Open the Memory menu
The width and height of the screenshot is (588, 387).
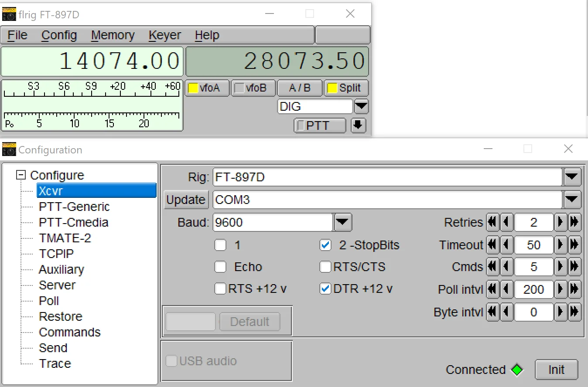[x=113, y=35]
